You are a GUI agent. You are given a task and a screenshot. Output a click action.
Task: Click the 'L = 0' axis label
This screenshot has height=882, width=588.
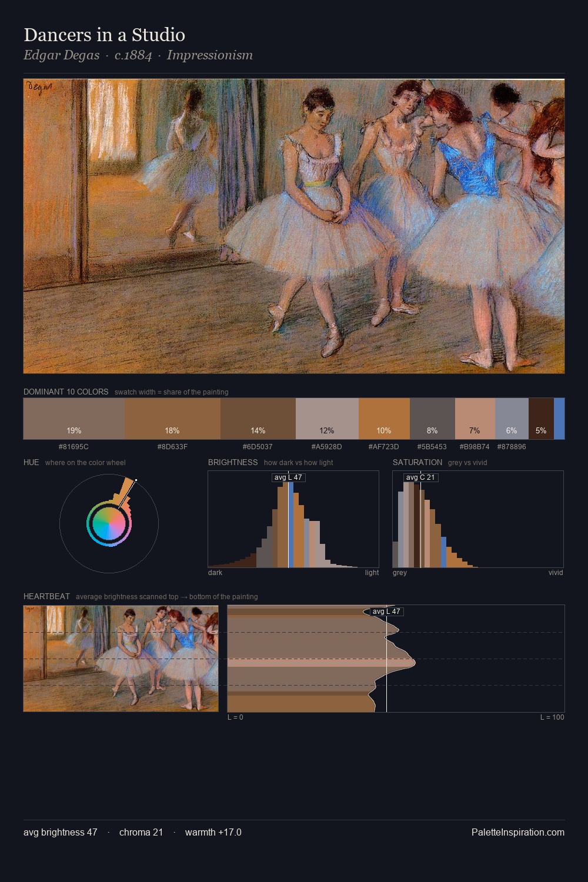pyautogui.click(x=235, y=717)
